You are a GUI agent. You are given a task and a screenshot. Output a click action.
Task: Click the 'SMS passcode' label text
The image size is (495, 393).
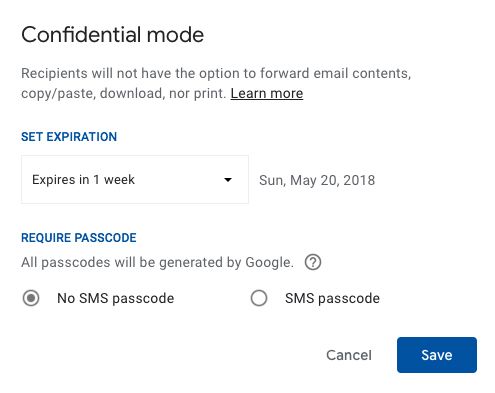(332, 298)
